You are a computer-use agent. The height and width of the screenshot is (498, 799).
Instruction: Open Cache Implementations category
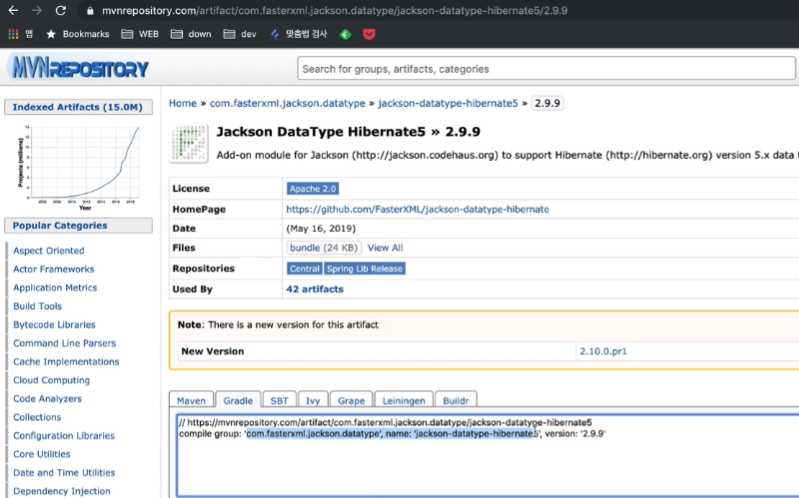click(x=66, y=361)
